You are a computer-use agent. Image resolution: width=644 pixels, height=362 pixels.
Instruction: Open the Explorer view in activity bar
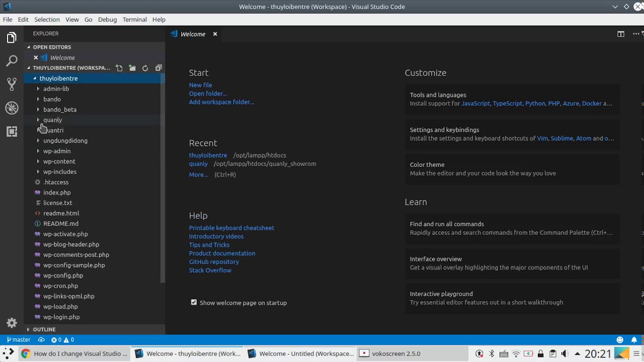coord(12,38)
